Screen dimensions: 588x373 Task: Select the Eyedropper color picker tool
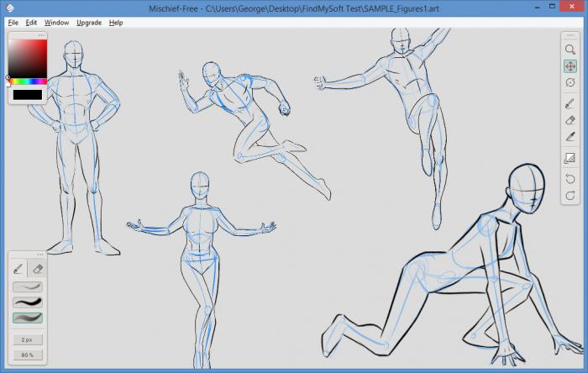[570, 137]
